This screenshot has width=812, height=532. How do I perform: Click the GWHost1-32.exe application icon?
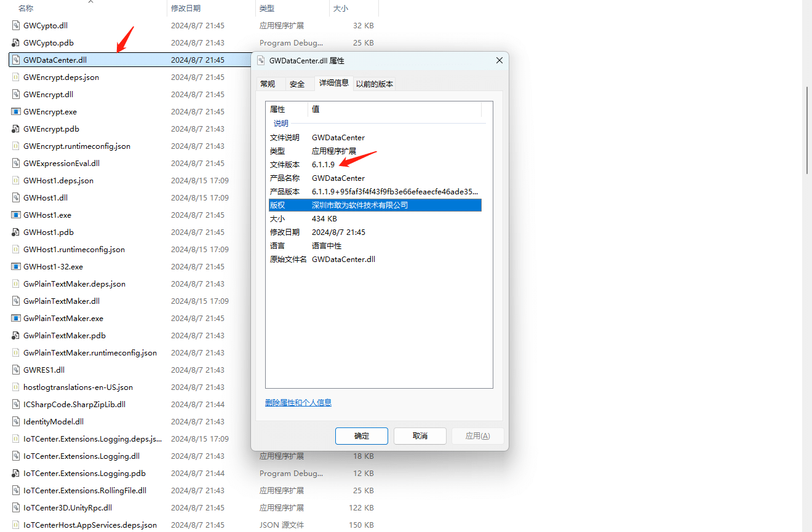(16, 267)
